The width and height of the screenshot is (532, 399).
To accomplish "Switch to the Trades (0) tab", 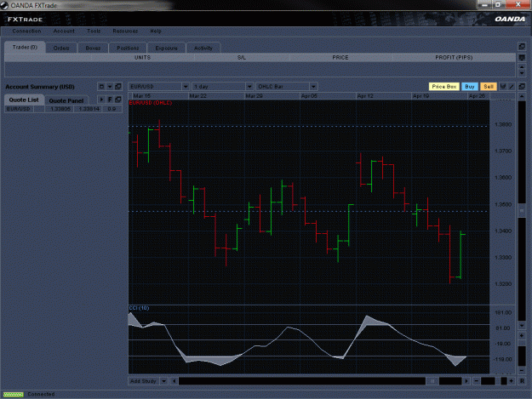I will coord(25,47).
